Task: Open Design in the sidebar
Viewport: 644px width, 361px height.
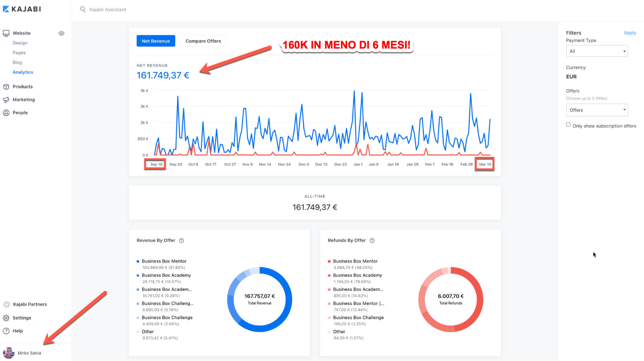Action: [20, 43]
